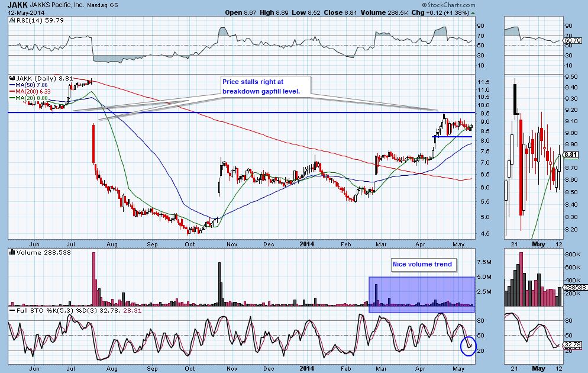Click the 'JAKK (Daily) 8.81' price label
This screenshot has width=588, height=373.
coord(44,78)
